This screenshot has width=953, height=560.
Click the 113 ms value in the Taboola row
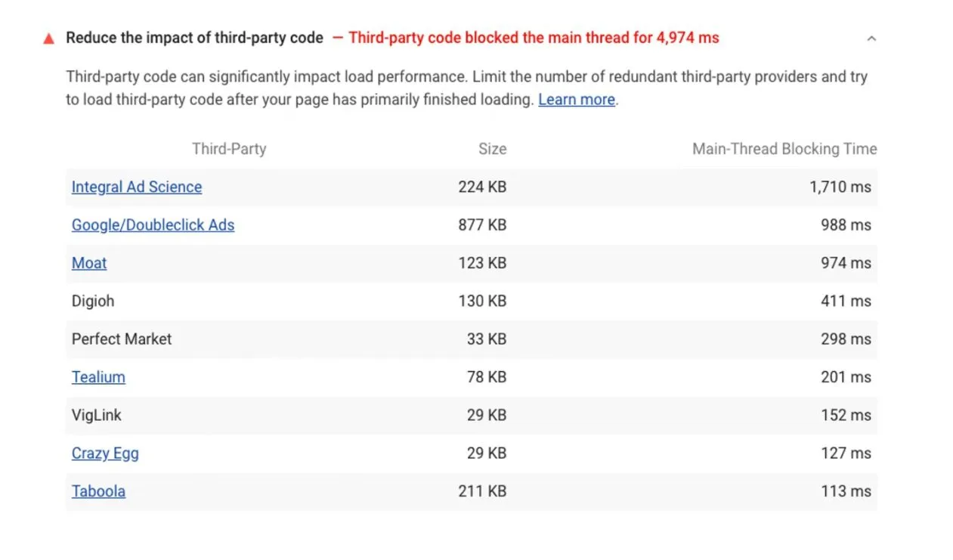[846, 491]
